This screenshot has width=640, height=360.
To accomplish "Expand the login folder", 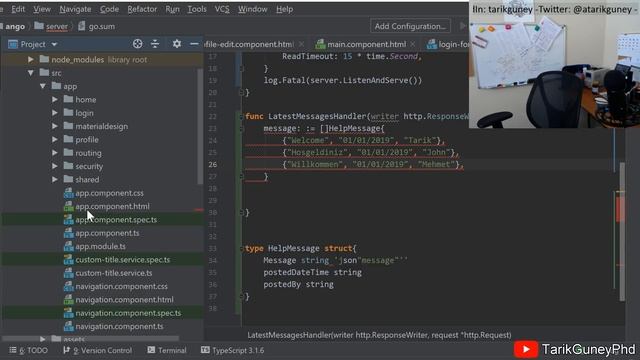I will (55, 113).
